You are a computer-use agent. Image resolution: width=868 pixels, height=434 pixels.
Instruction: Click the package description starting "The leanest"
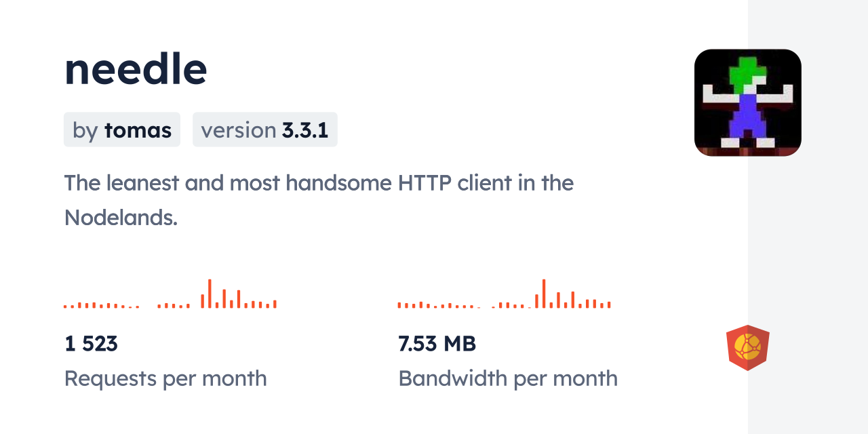(319, 183)
